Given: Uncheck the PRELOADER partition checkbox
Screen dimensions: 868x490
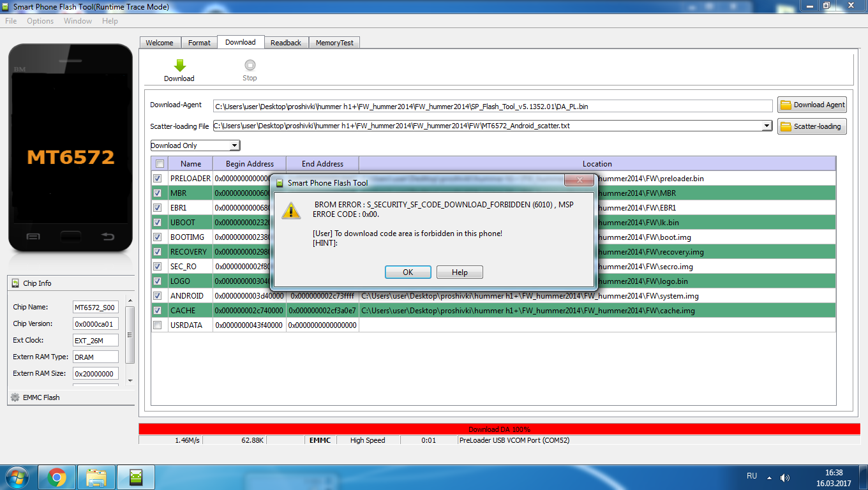Looking at the screenshot, I should (158, 179).
